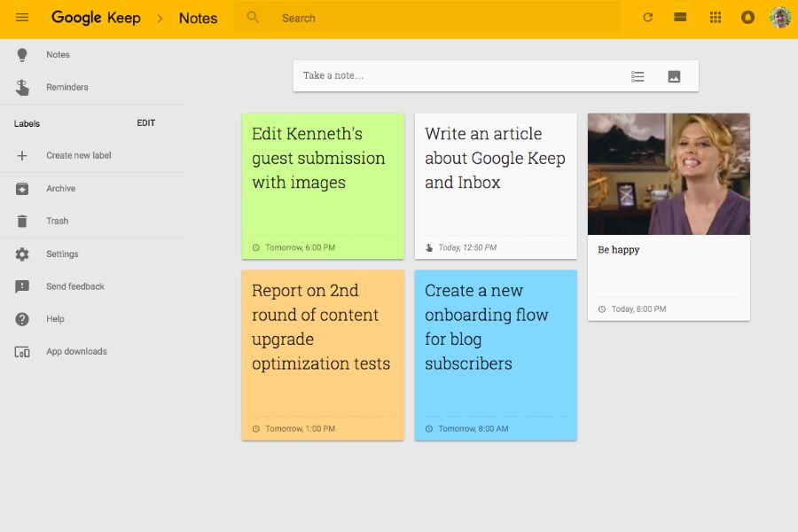The height and width of the screenshot is (532, 798).
Task: Focus the Search field
Action: 427,18
